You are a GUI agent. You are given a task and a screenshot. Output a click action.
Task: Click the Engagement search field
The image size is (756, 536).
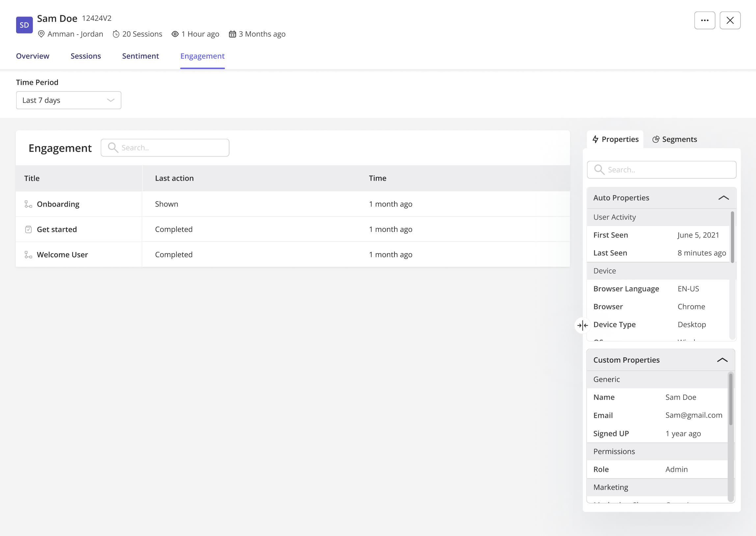[x=165, y=147]
